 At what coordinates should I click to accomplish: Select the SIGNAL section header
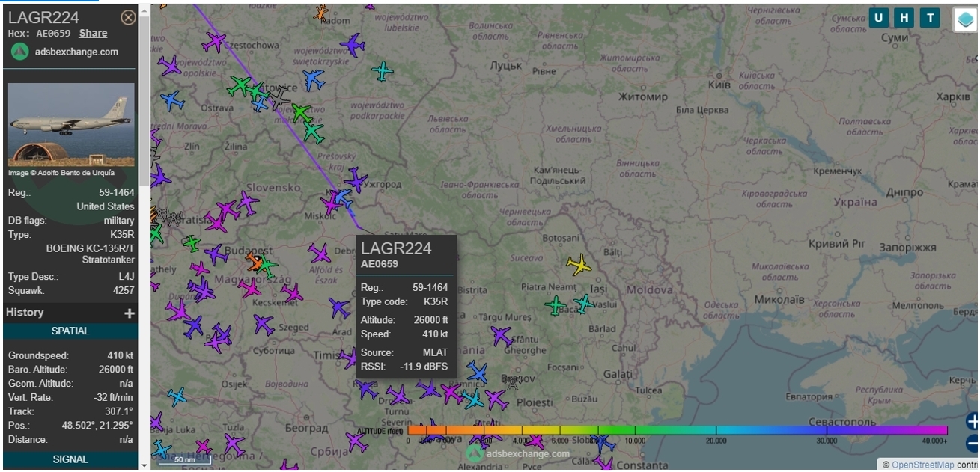70,459
